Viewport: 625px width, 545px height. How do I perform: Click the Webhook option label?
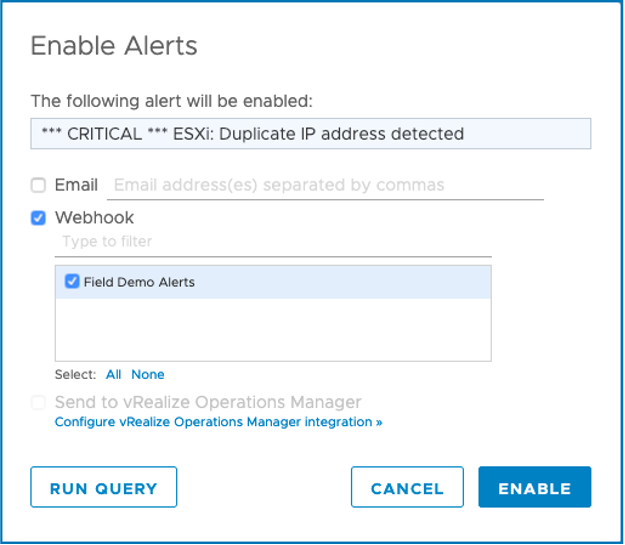tap(94, 217)
